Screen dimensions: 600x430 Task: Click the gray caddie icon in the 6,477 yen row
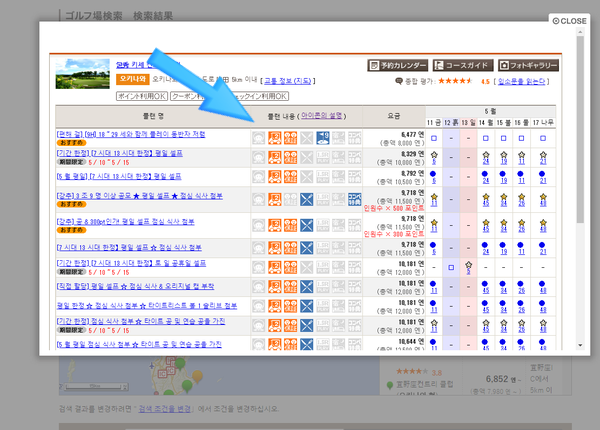[x=259, y=138]
